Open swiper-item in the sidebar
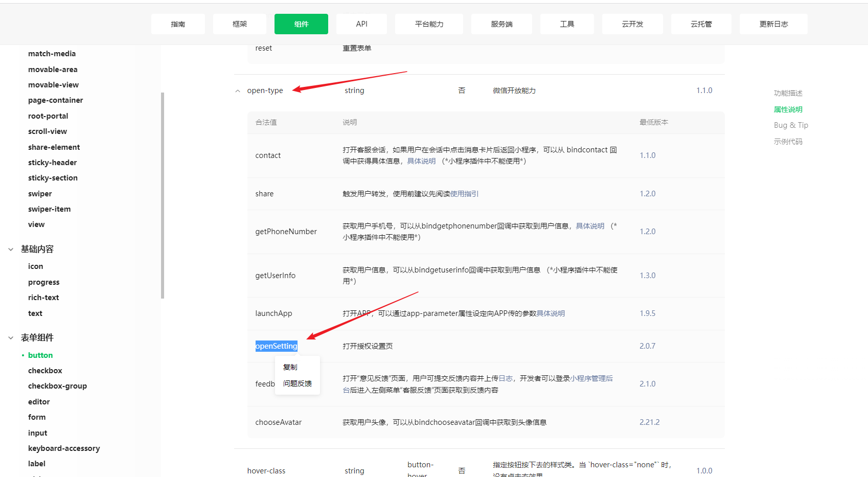This screenshot has width=868, height=477. [49, 209]
